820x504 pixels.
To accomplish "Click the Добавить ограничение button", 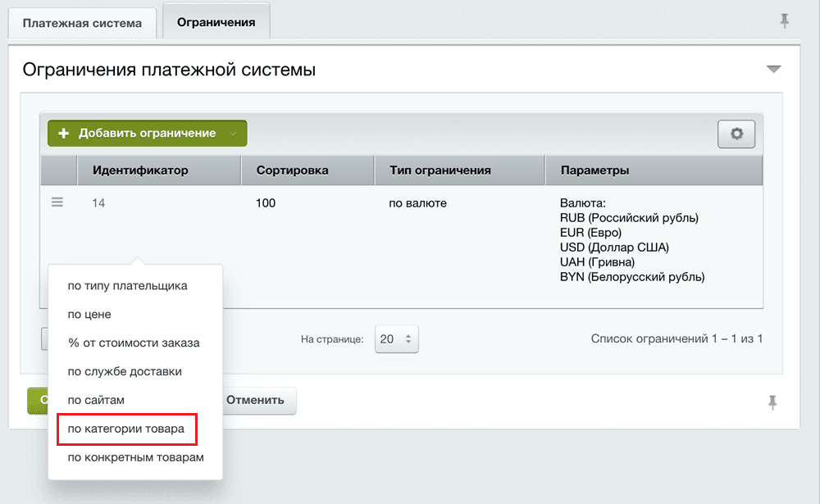I will (138, 134).
